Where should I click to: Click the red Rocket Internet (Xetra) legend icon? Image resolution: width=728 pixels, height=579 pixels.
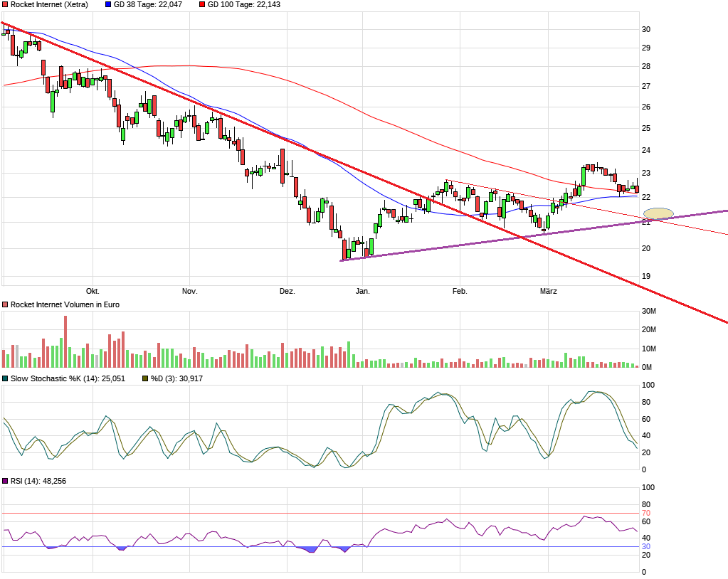pyautogui.click(x=5, y=5)
